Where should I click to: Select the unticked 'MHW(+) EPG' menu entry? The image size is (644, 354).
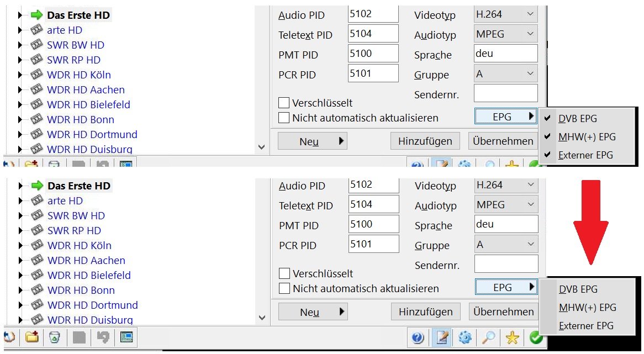pyautogui.click(x=587, y=308)
